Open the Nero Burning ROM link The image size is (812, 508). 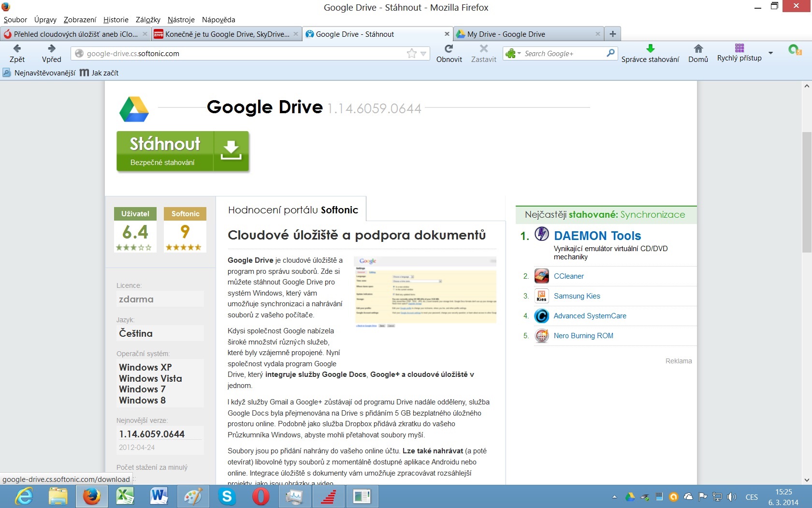583,336
